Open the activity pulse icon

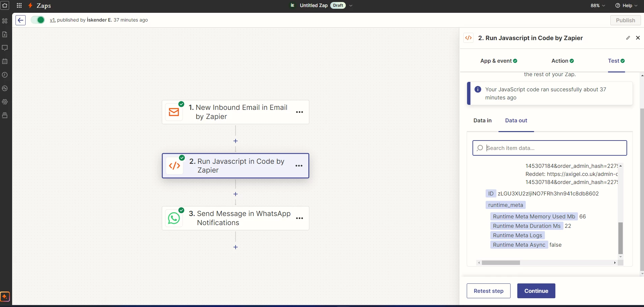click(5, 88)
